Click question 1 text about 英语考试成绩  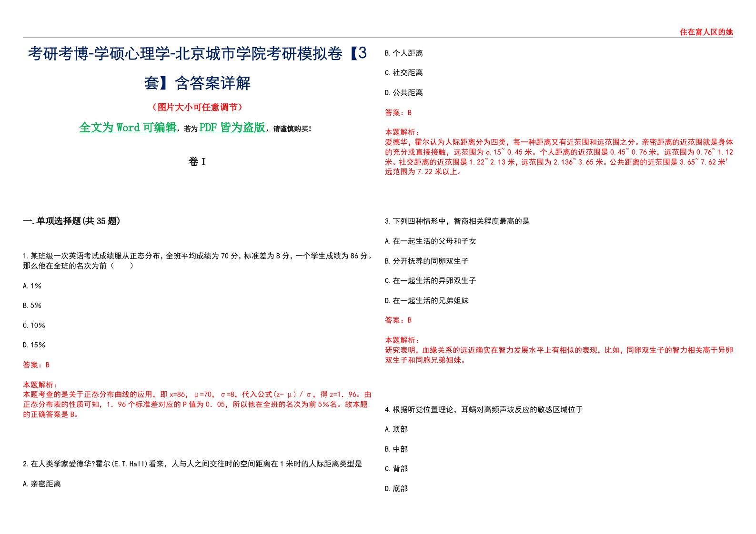tap(197, 261)
